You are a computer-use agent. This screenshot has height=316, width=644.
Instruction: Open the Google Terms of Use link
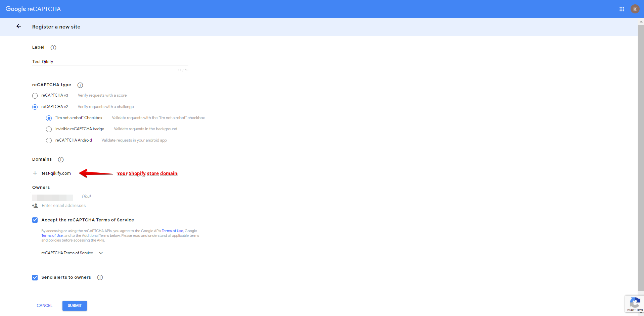[52, 235]
